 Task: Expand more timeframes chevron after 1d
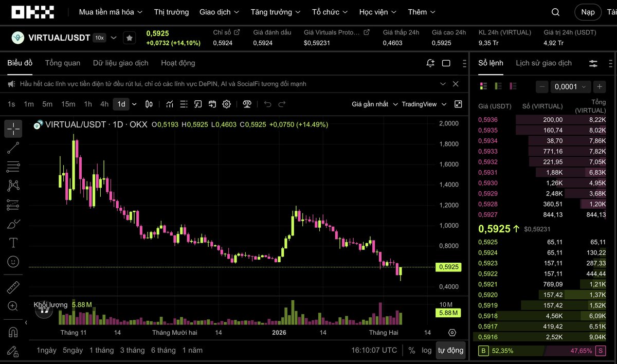(x=135, y=104)
